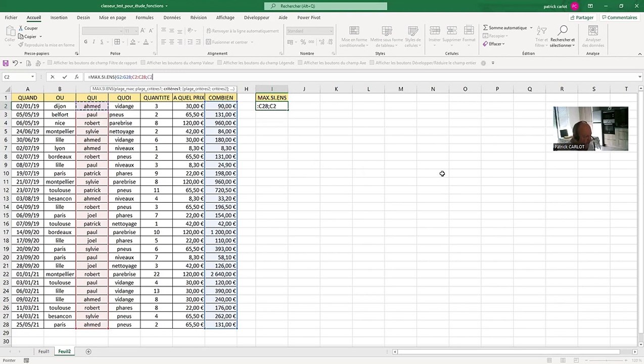644x364 pixels.
Task: Click the Commentaires button
Action: 619,18
